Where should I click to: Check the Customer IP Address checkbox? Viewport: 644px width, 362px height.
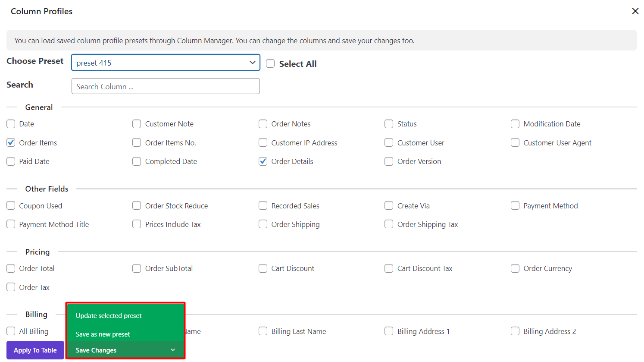pos(263,142)
